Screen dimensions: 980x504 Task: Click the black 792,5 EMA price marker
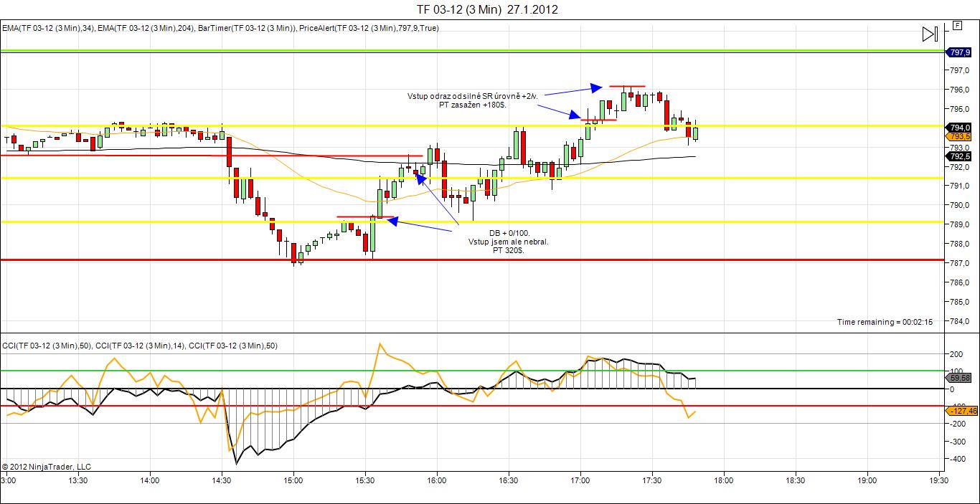tap(959, 156)
